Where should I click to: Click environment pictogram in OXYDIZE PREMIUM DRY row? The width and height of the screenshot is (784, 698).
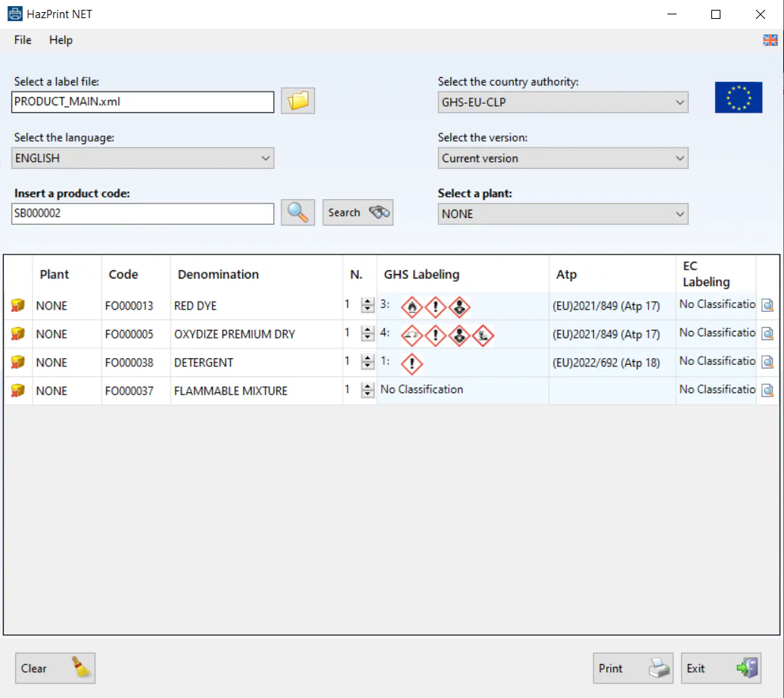coord(483,335)
